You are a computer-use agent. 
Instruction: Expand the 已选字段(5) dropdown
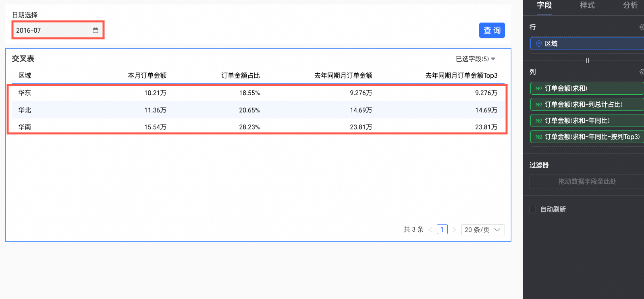click(x=476, y=59)
